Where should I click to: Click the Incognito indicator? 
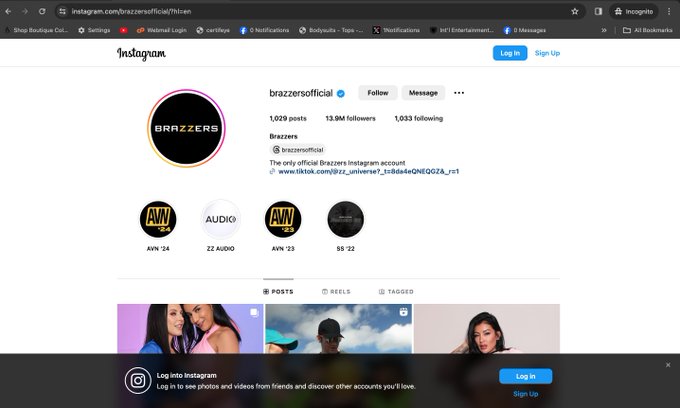click(634, 11)
